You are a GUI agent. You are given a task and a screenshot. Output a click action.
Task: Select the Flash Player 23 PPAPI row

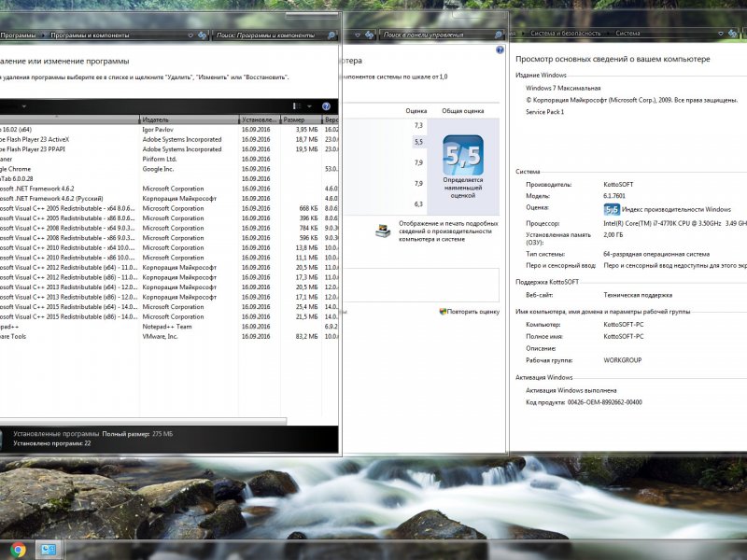point(169,149)
